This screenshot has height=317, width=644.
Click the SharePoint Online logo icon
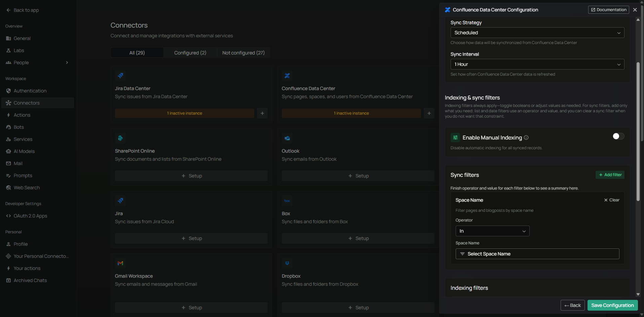click(x=120, y=138)
